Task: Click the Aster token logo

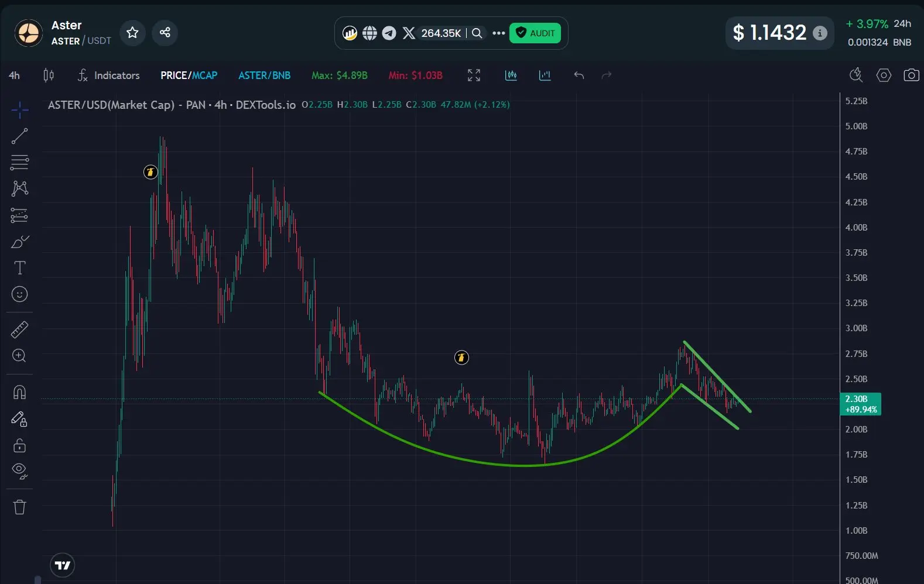Action: (x=28, y=33)
